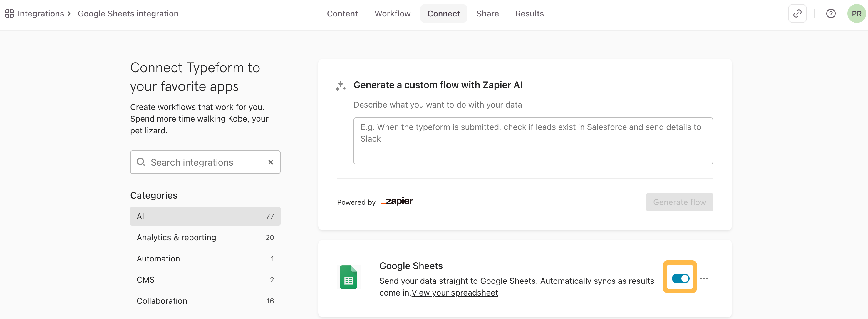
Task: Click the Categories heading
Action: [x=154, y=195]
